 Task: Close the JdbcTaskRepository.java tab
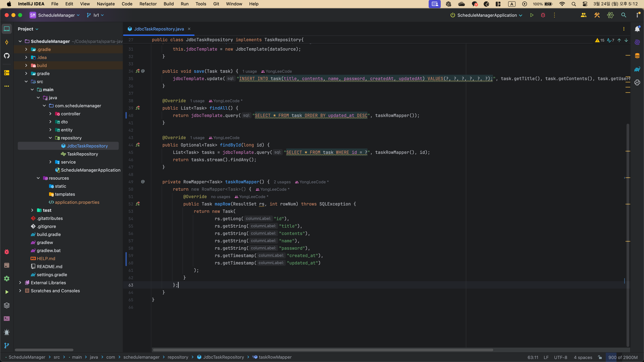(189, 29)
